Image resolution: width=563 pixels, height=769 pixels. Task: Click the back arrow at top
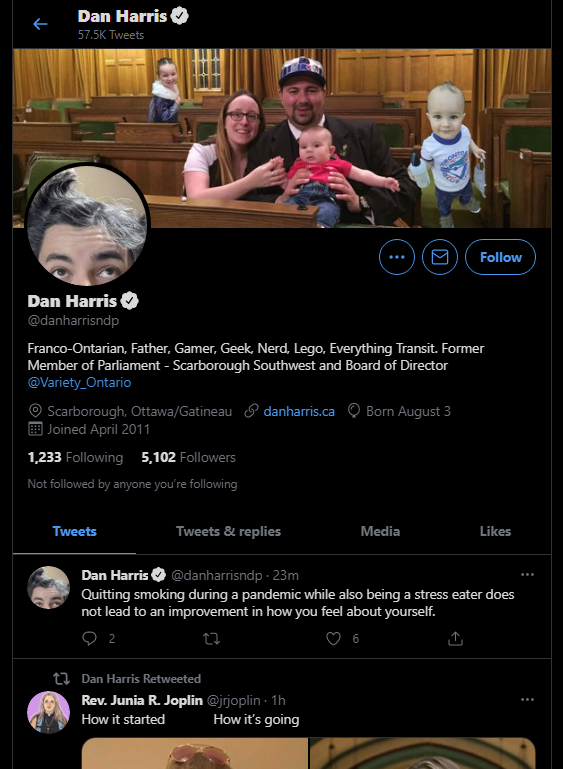point(40,24)
